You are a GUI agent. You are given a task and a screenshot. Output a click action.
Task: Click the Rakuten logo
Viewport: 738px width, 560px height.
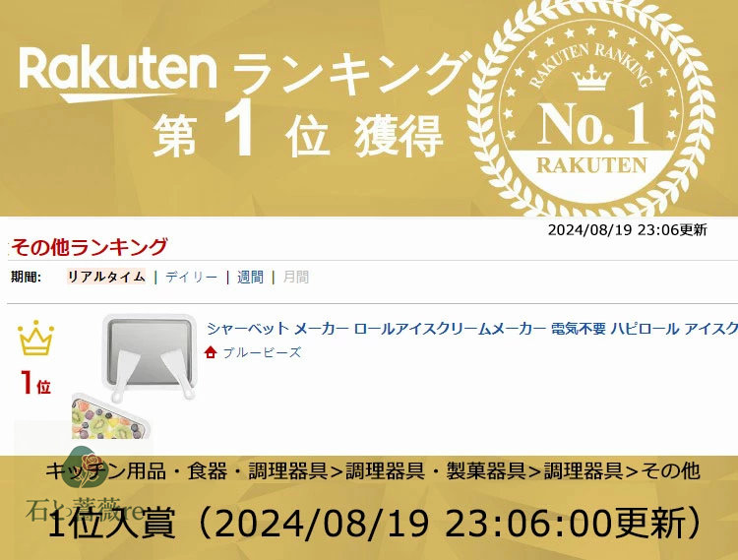117,73
